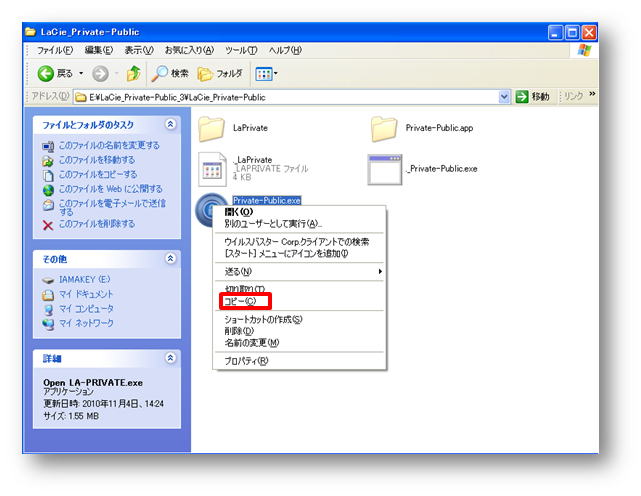Open the Views icon in toolbar
Image resolution: width=641 pixels, height=496 pixels.
pyautogui.click(x=263, y=74)
